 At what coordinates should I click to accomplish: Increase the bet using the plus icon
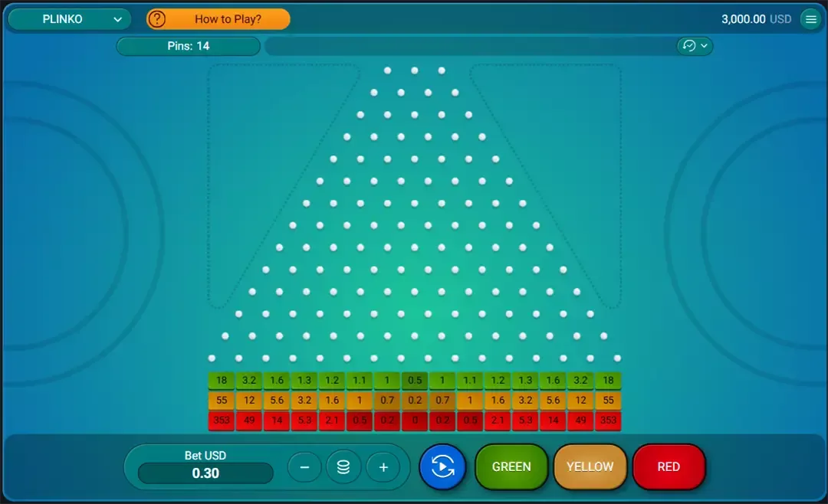383,466
